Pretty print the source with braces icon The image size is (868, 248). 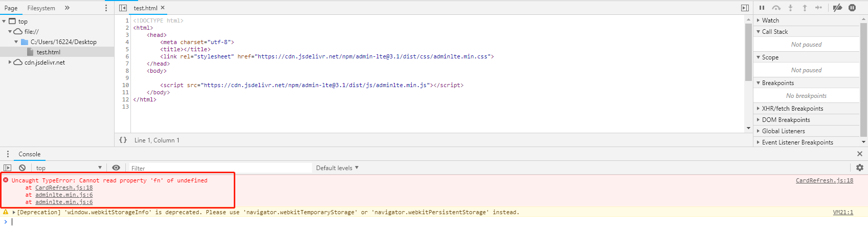[x=123, y=140]
